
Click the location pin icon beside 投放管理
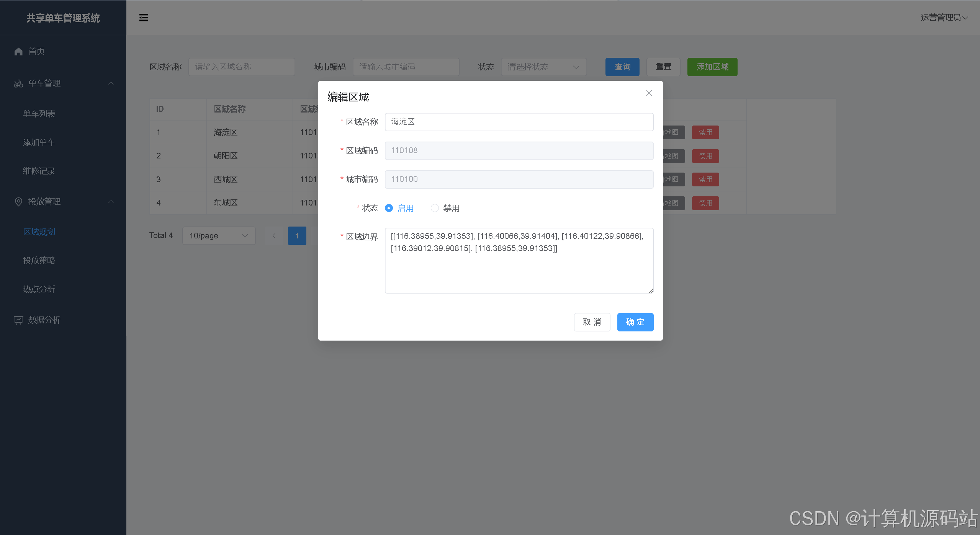tap(18, 202)
